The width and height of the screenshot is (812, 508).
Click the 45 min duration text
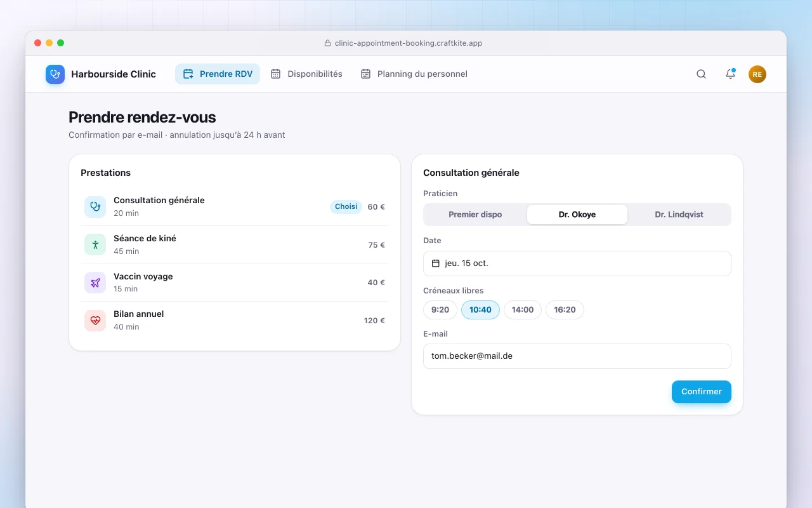tap(126, 251)
